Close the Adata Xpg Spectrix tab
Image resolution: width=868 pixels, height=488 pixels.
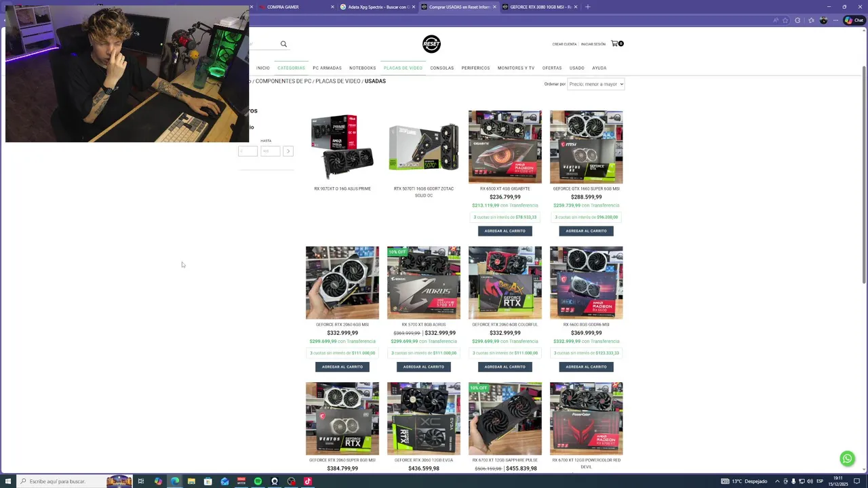tap(414, 7)
